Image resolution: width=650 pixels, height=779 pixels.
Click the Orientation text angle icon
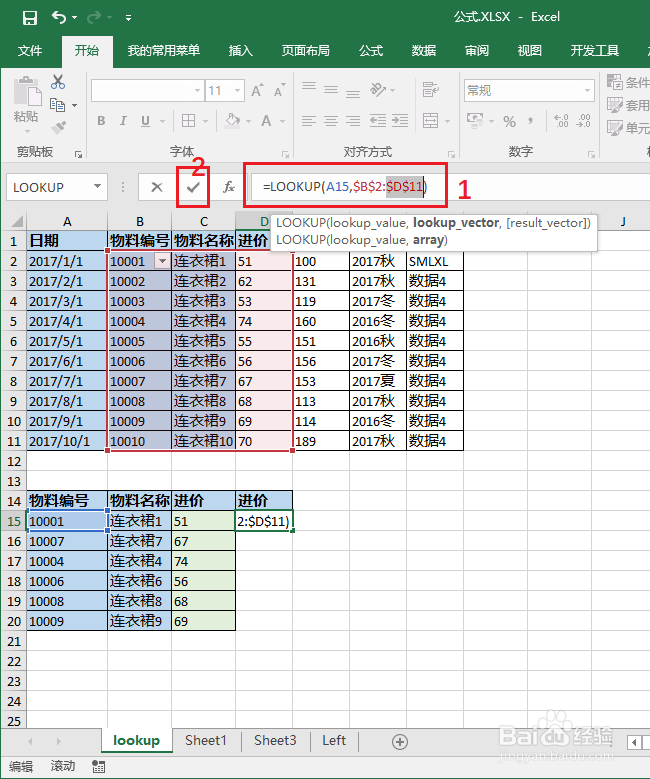pos(378,90)
